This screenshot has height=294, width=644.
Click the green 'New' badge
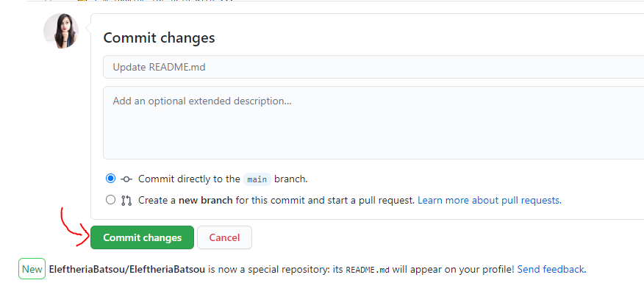(32, 269)
